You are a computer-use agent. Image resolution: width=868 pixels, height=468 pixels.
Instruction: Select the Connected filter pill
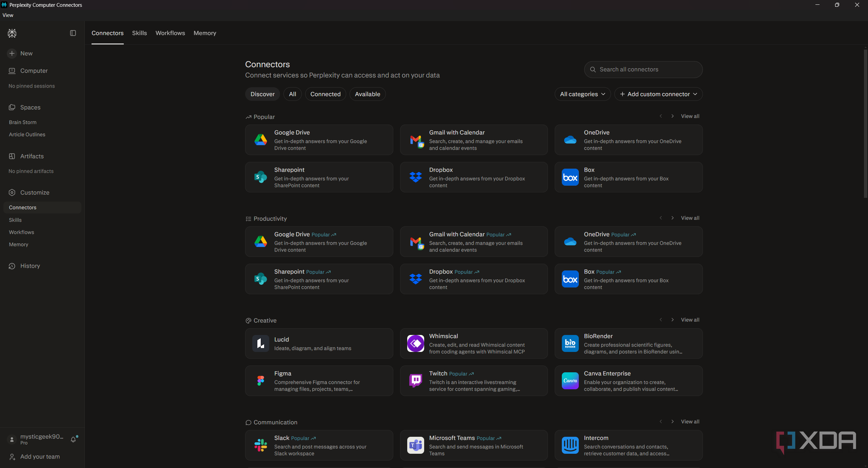click(x=325, y=94)
